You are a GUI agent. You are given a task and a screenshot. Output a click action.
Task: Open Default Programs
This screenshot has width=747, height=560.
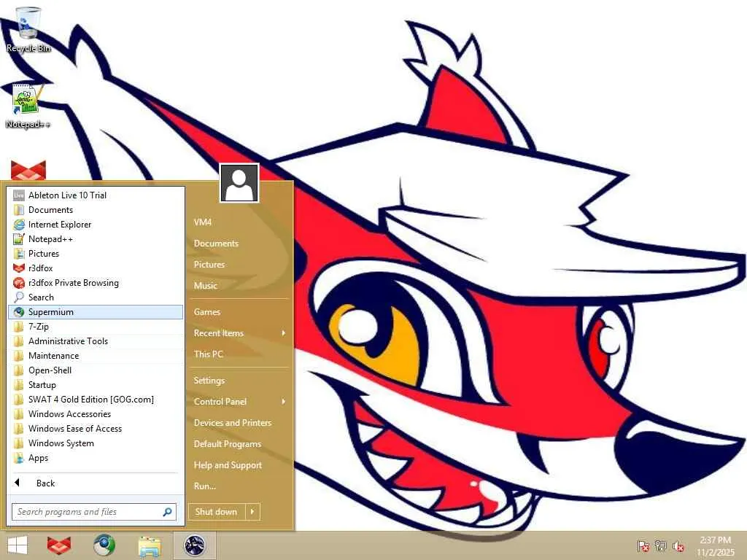pyautogui.click(x=239, y=444)
